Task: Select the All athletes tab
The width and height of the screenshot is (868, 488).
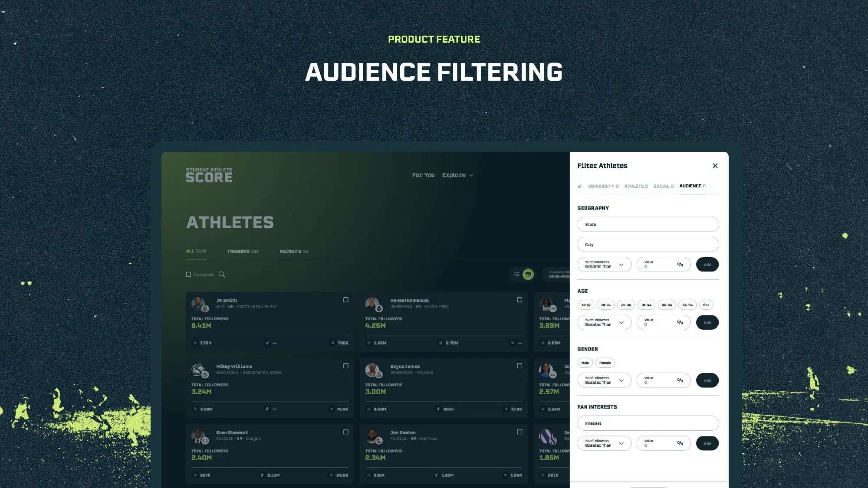Action: pos(196,251)
